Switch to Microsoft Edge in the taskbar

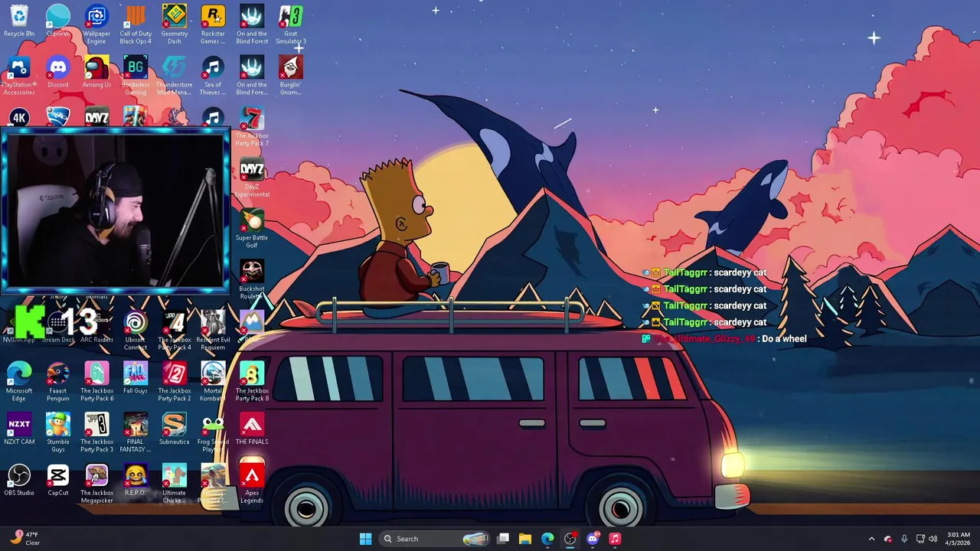(547, 539)
